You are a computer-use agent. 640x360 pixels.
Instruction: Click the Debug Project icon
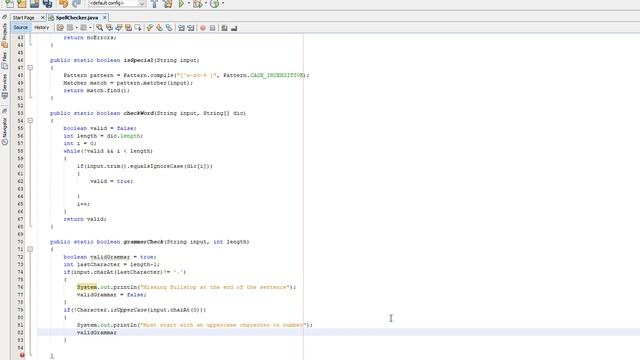pos(198,4)
